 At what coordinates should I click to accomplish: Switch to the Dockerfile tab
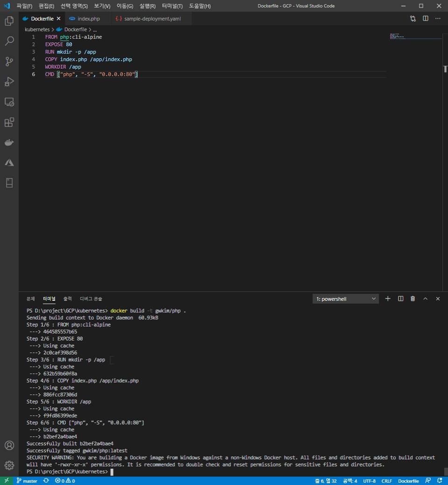[x=42, y=19]
